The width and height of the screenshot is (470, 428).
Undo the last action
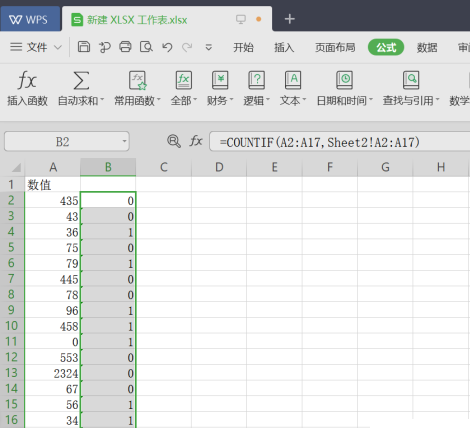click(167, 47)
